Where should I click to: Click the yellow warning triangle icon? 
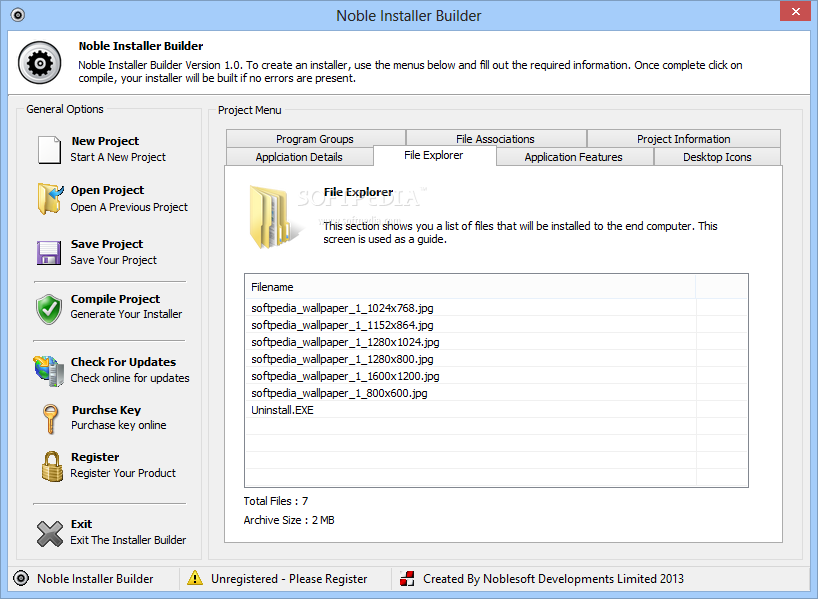pos(195,578)
